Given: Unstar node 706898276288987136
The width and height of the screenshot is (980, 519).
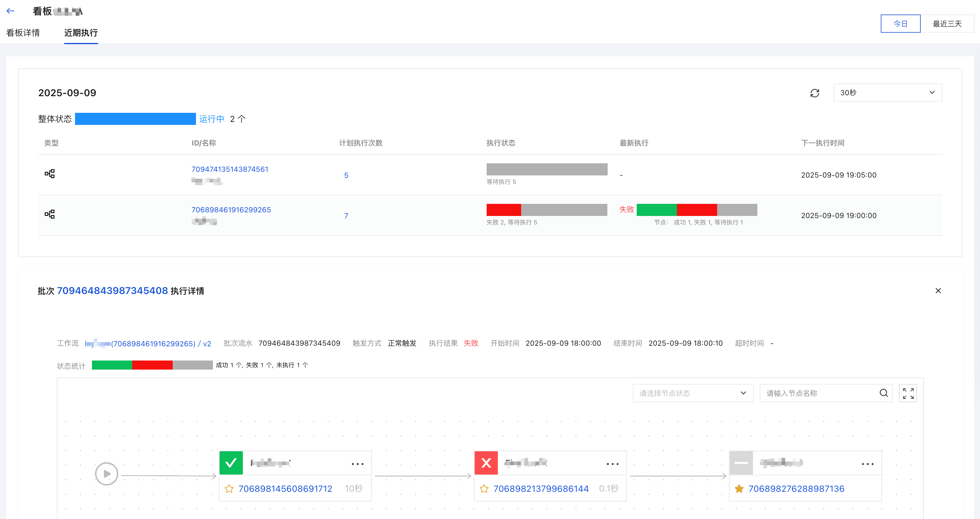Looking at the screenshot, I should [739, 488].
